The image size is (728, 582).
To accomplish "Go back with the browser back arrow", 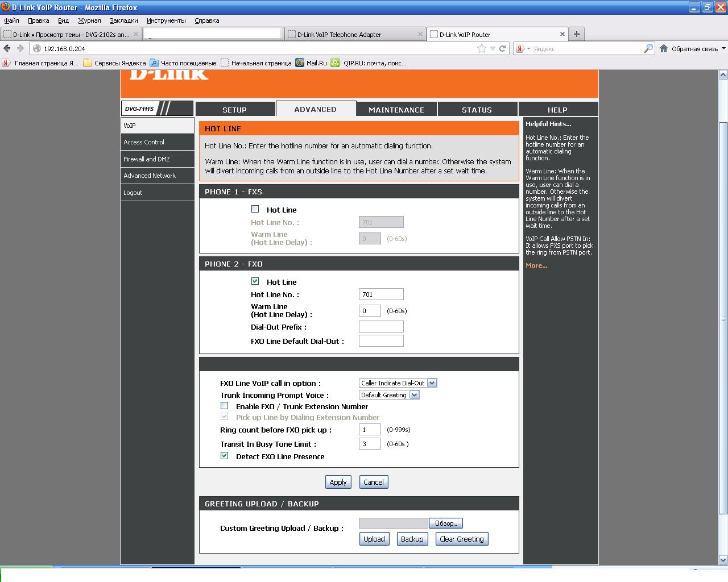I will pos(7,48).
